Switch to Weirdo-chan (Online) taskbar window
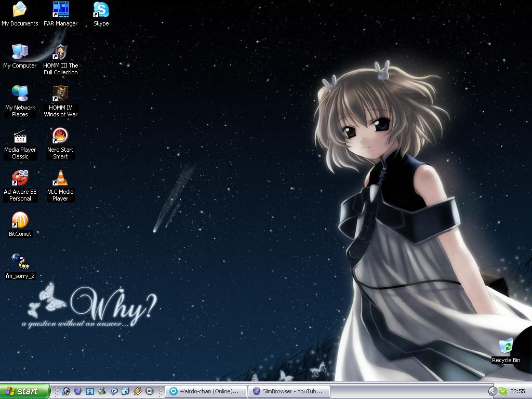 pyautogui.click(x=206, y=391)
